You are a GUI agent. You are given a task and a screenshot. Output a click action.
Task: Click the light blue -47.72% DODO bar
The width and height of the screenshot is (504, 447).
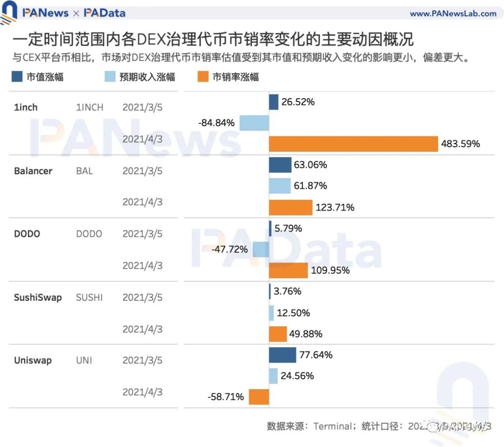(x=261, y=249)
